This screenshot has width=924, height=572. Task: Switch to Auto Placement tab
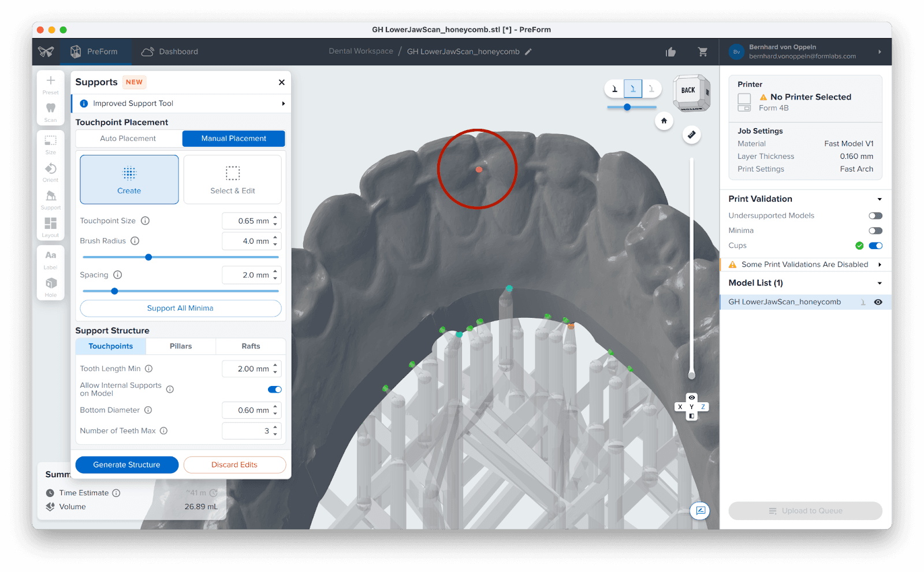click(128, 139)
